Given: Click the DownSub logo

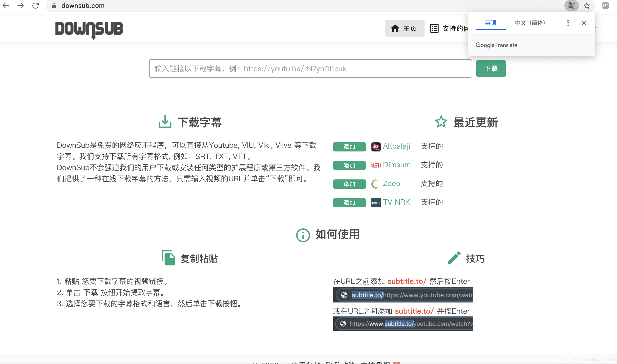Looking at the screenshot, I should click(89, 29).
